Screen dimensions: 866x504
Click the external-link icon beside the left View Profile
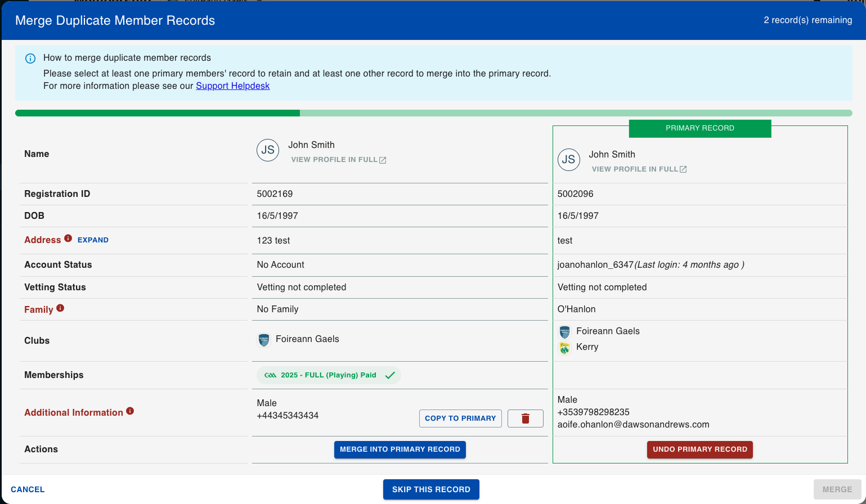click(383, 160)
